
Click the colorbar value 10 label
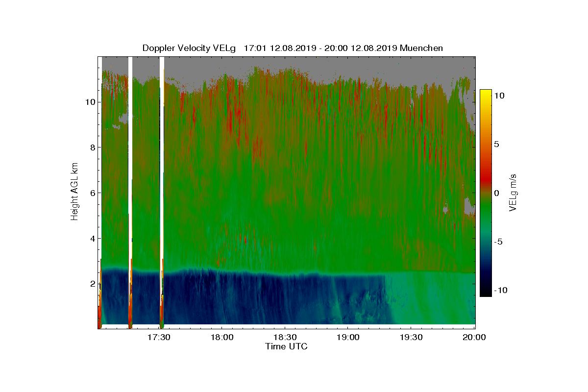click(x=499, y=96)
